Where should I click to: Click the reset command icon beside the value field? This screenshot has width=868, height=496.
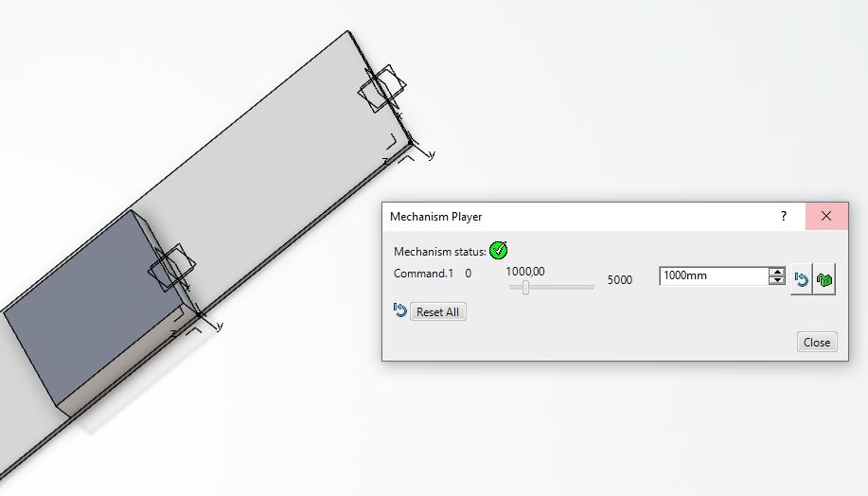coord(801,279)
